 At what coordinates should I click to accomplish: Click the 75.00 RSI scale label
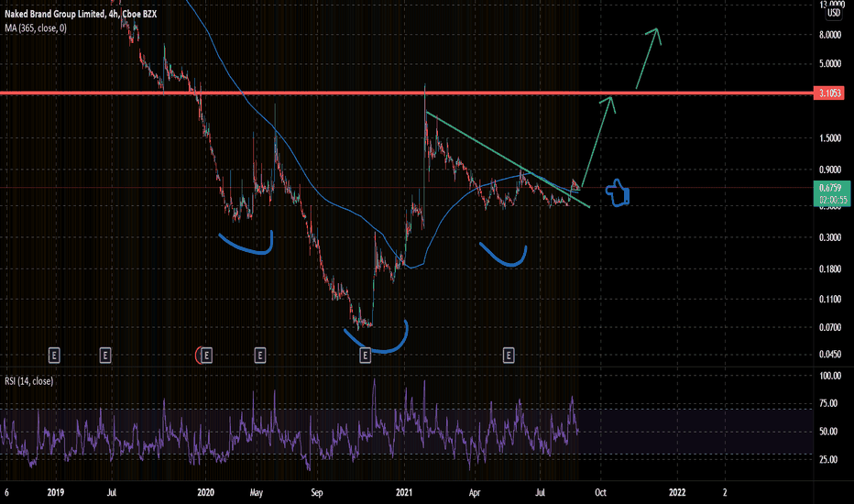tap(828, 404)
